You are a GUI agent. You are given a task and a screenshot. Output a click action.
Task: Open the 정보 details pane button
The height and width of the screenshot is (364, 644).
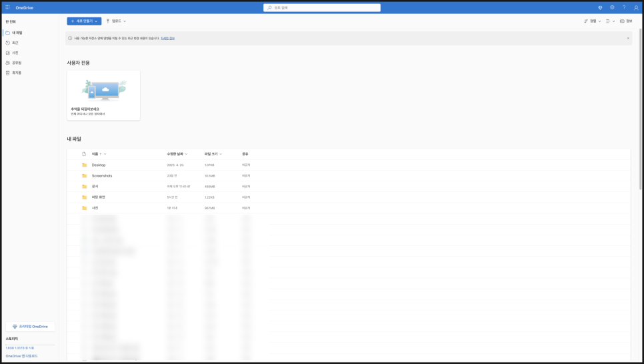626,21
